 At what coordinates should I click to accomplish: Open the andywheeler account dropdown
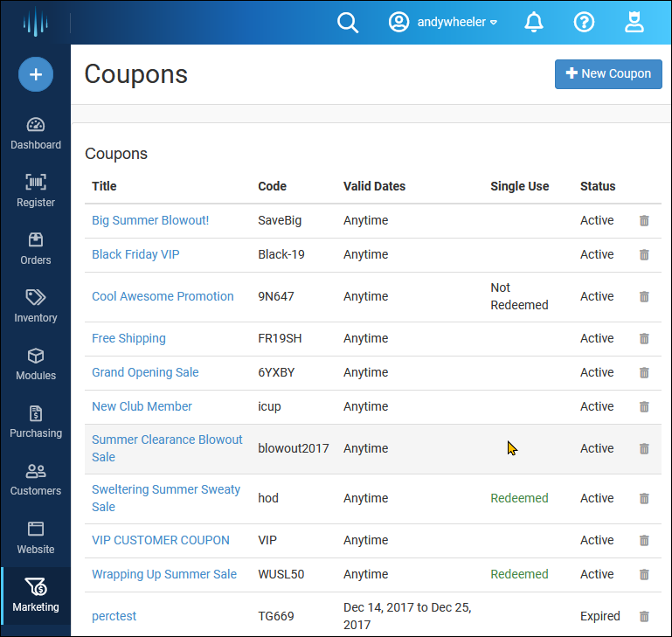[443, 22]
